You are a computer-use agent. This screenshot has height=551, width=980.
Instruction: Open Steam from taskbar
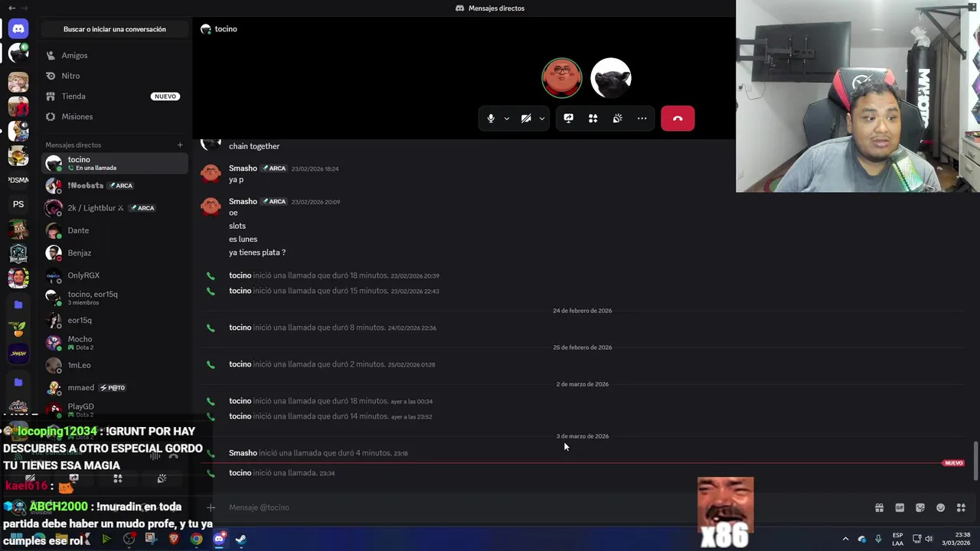click(x=241, y=539)
